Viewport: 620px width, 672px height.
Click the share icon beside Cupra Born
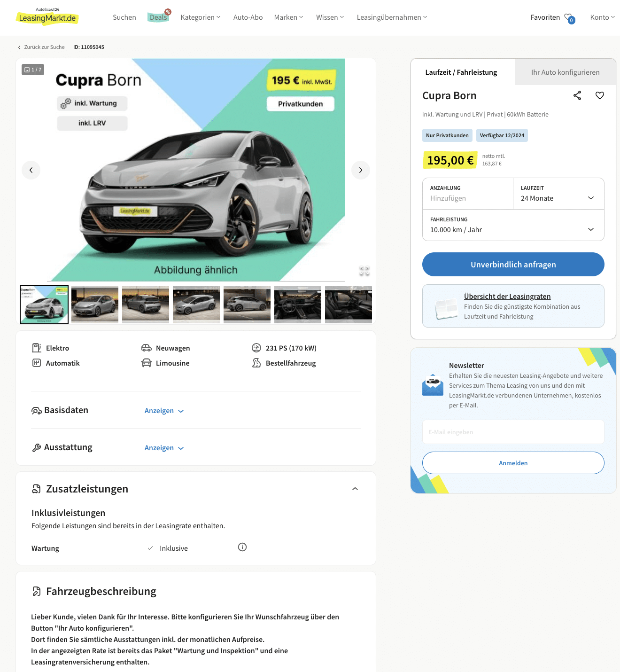[577, 95]
